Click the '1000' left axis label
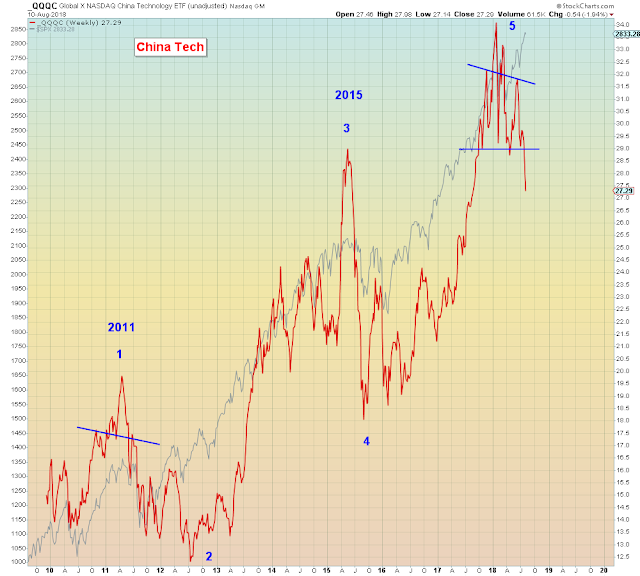 click(18, 562)
